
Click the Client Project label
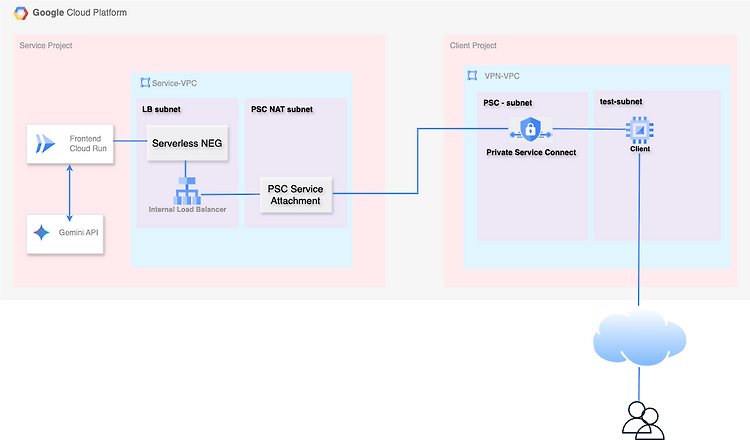coord(473,45)
